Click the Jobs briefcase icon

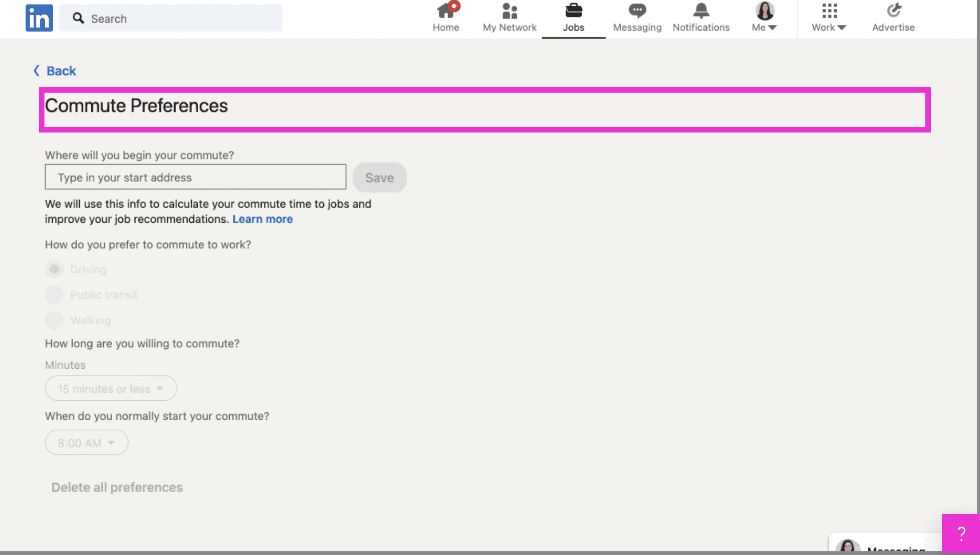[573, 11]
